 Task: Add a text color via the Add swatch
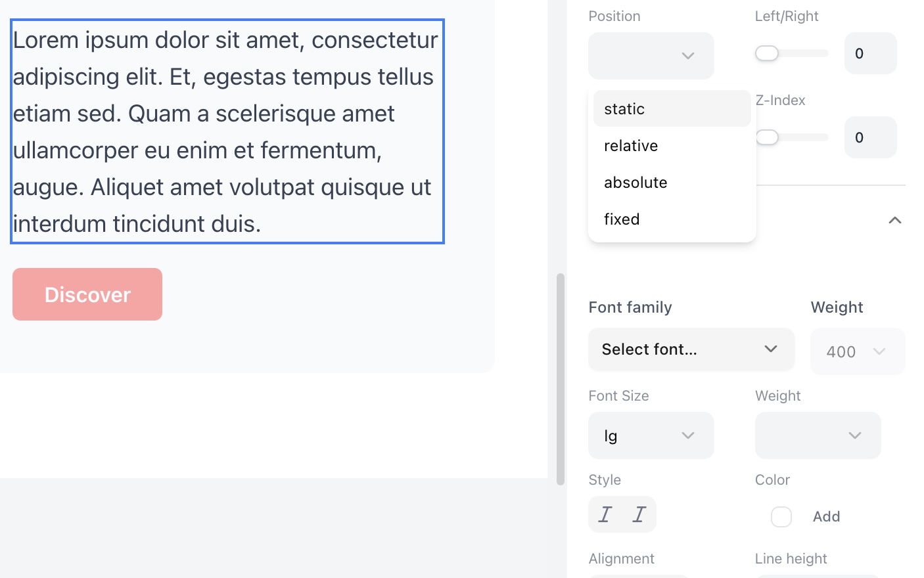coord(781,517)
